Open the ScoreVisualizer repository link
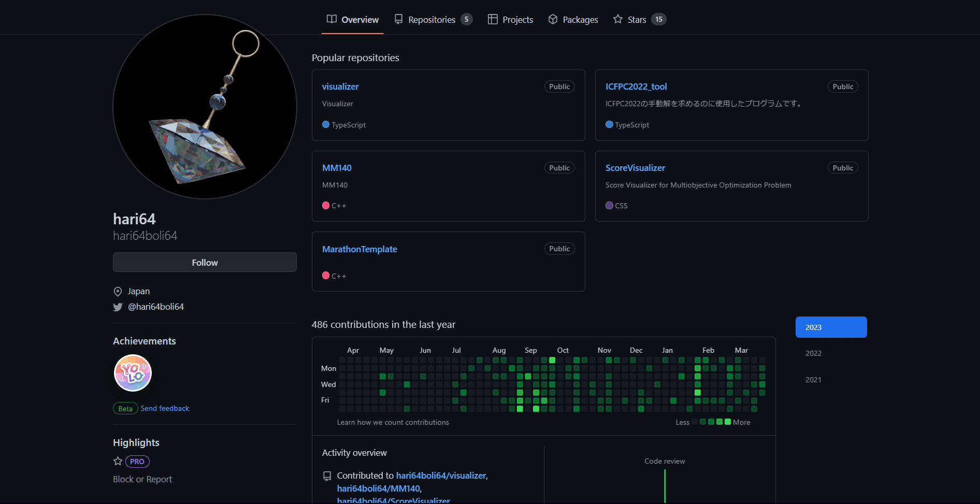This screenshot has width=980, height=504. [x=635, y=168]
